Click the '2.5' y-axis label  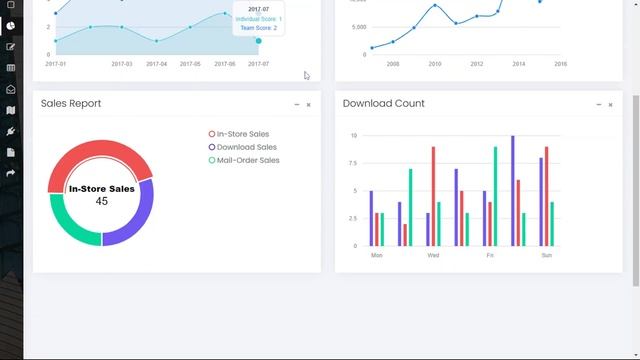353,219
